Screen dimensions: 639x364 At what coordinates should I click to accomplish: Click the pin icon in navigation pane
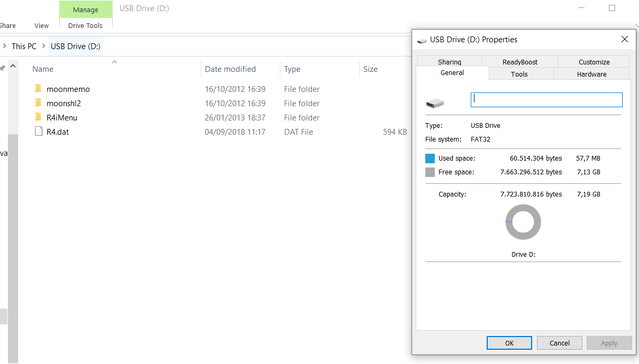pos(2,68)
